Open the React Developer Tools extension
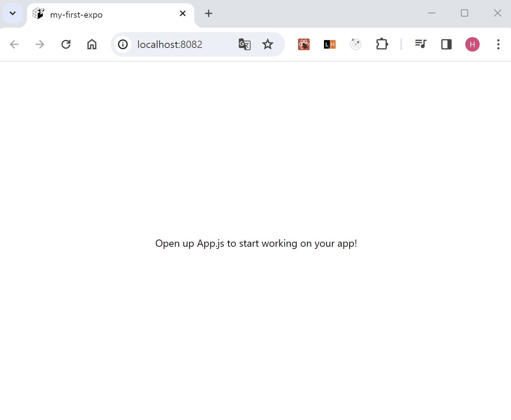 tap(303, 44)
